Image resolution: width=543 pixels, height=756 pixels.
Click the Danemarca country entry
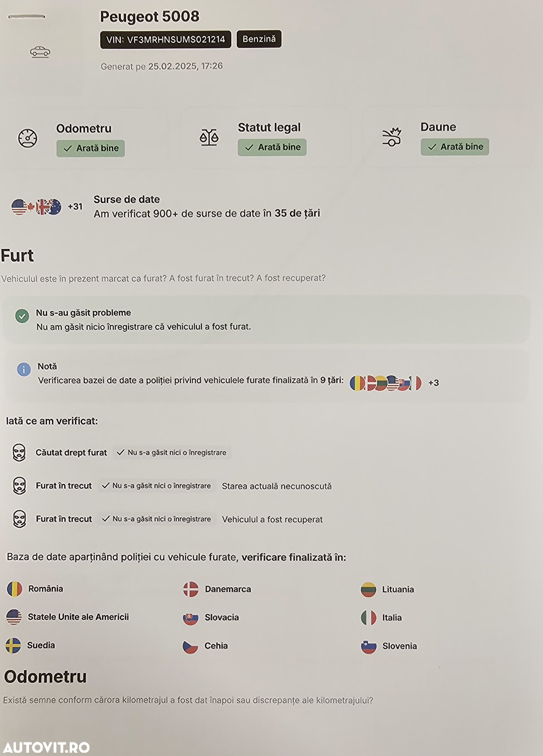(x=217, y=589)
